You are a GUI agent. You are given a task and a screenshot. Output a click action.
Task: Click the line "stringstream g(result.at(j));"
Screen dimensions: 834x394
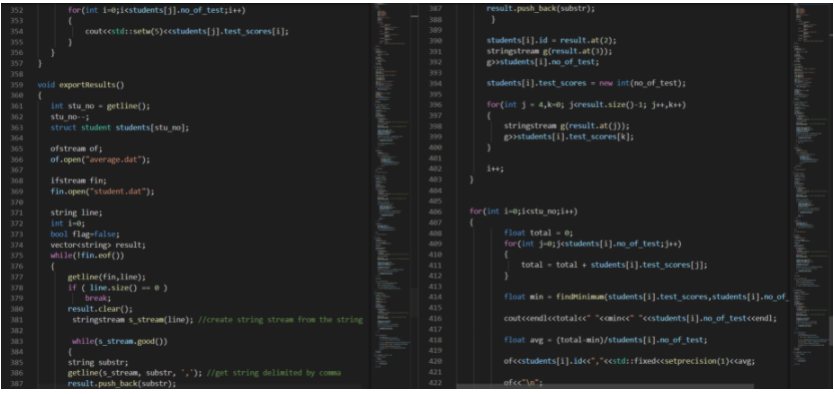click(566, 127)
